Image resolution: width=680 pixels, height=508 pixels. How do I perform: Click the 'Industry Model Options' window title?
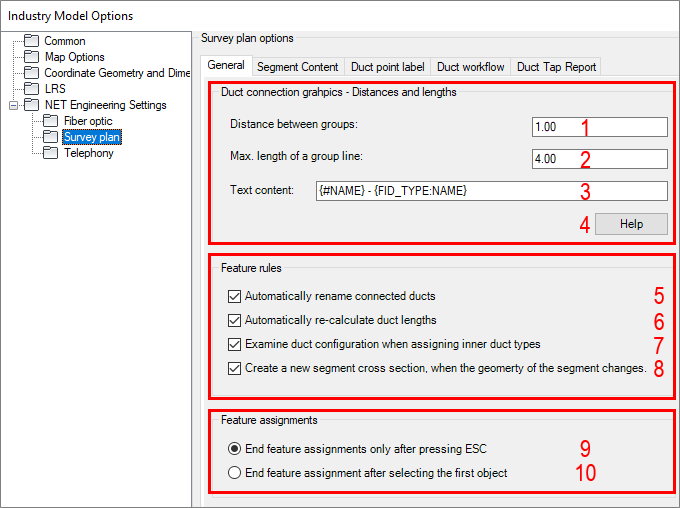[70, 16]
